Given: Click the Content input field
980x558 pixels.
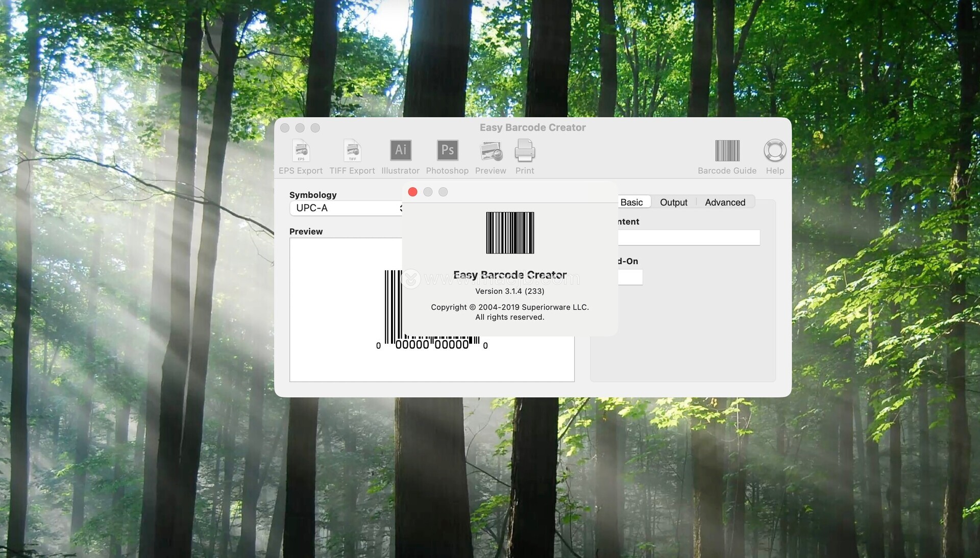Looking at the screenshot, I should click(688, 238).
